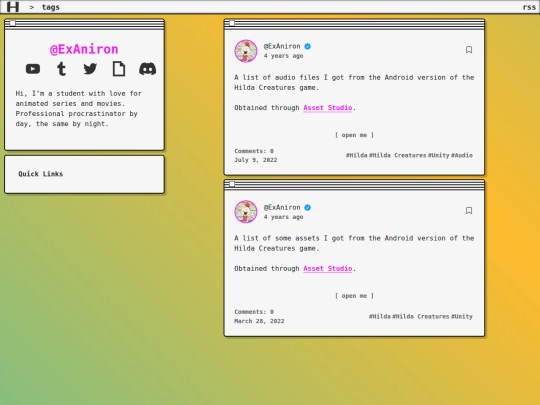Click '4 years ago' on assets post

click(283, 217)
